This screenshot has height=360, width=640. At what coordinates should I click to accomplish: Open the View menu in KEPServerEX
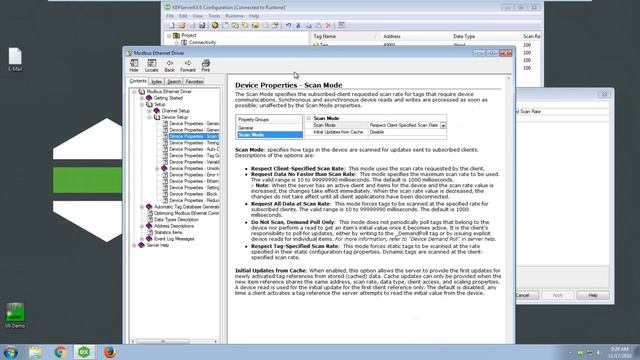tap(198, 16)
